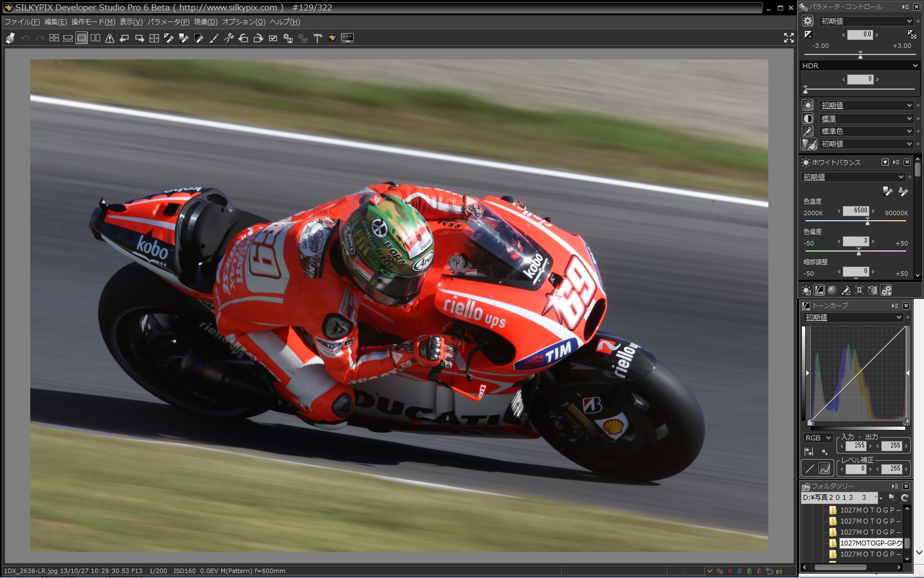Activate the scissors trimming tool
This screenshot has width=924, height=578.
[x=228, y=38]
